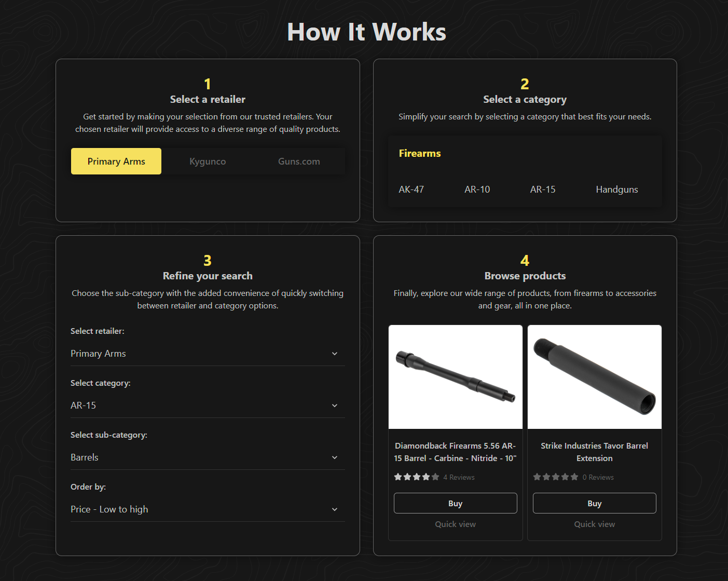The image size is (728, 581).
Task: Open the AK-47 category
Action: point(411,190)
